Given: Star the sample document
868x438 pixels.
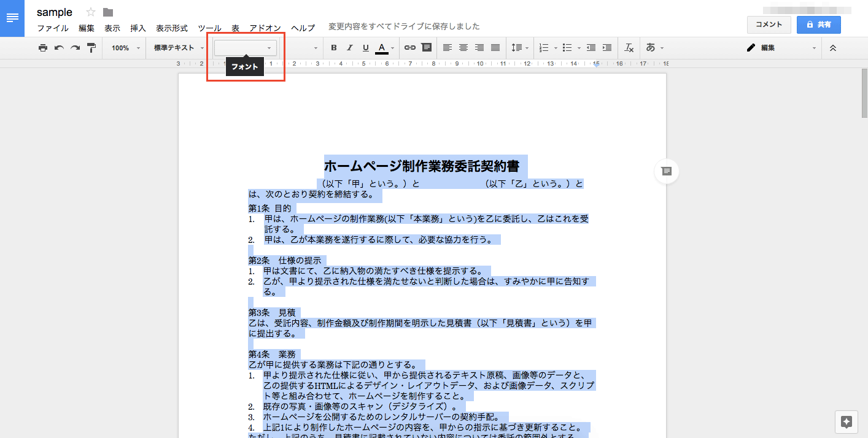Looking at the screenshot, I should (91, 12).
